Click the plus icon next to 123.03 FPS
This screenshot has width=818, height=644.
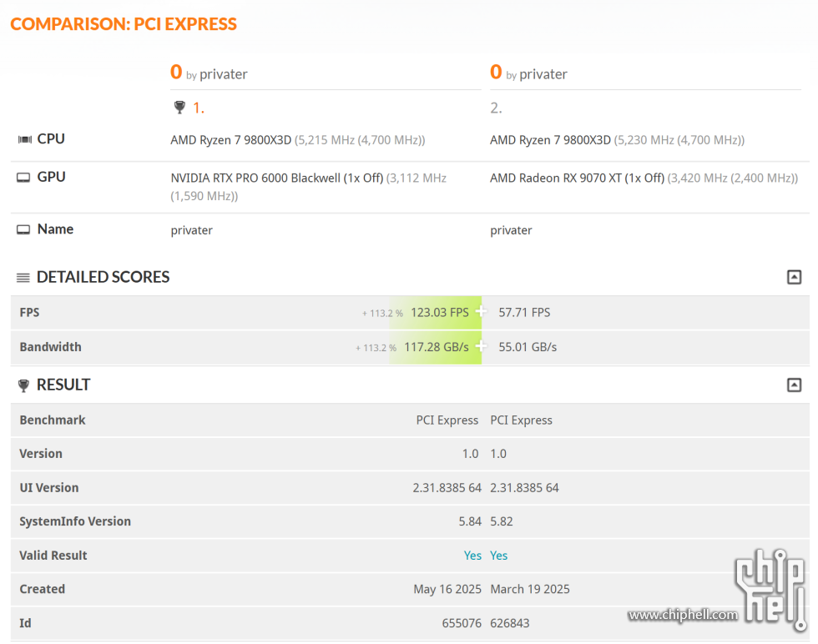point(481,311)
